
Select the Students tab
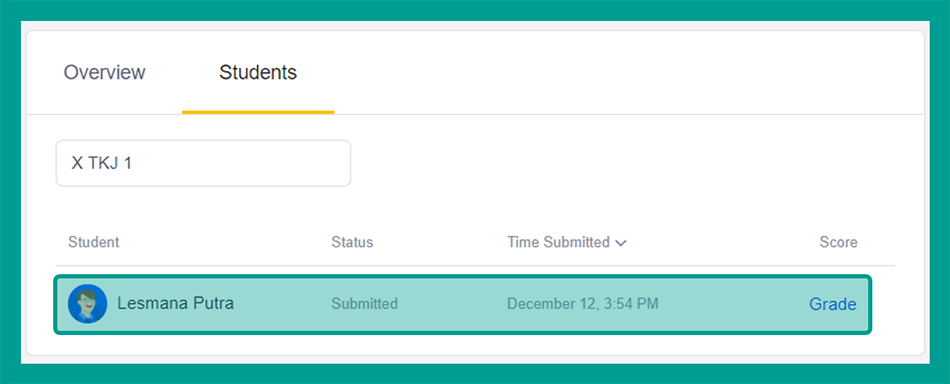258,72
